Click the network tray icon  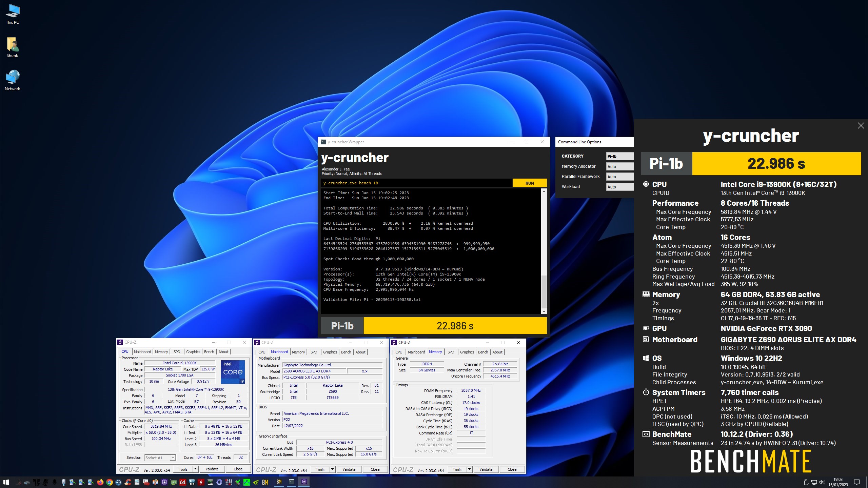[x=814, y=482]
